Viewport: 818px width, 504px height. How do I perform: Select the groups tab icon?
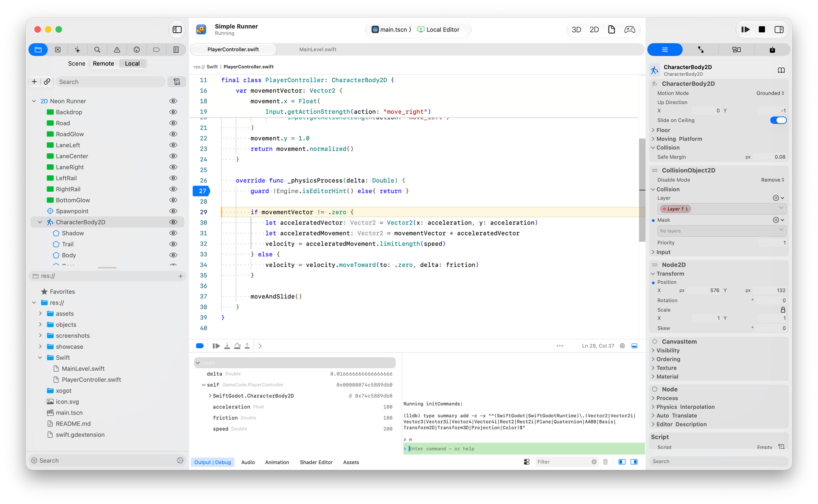pyautogui.click(x=737, y=49)
